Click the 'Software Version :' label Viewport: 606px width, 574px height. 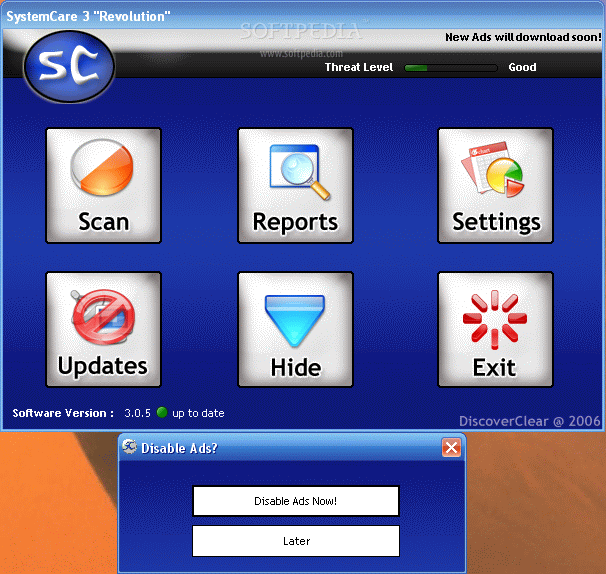(x=63, y=413)
